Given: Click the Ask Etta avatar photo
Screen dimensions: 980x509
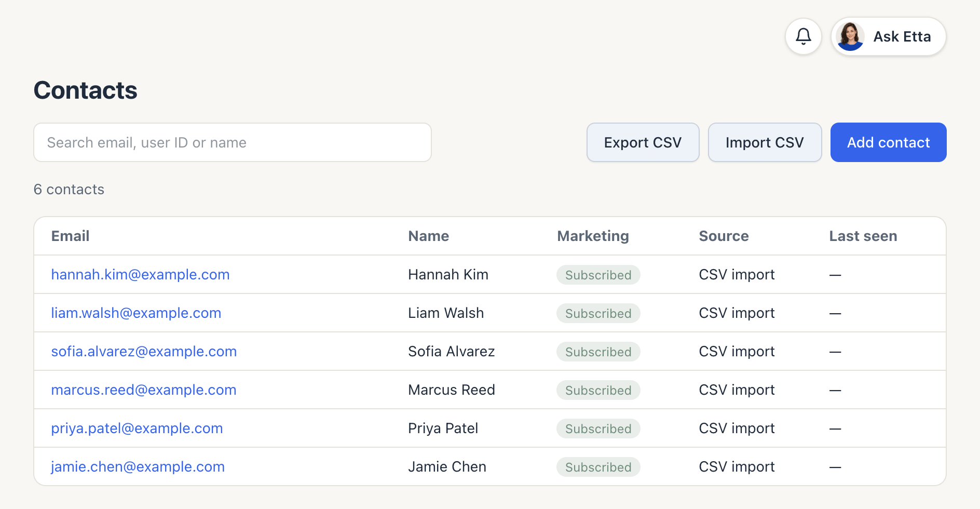Looking at the screenshot, I should pos(850,36).
